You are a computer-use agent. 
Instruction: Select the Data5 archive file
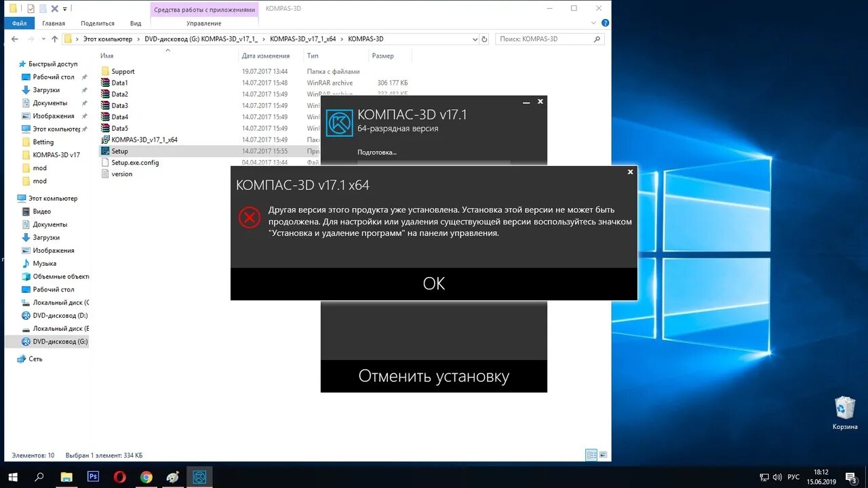click(119, 128)
